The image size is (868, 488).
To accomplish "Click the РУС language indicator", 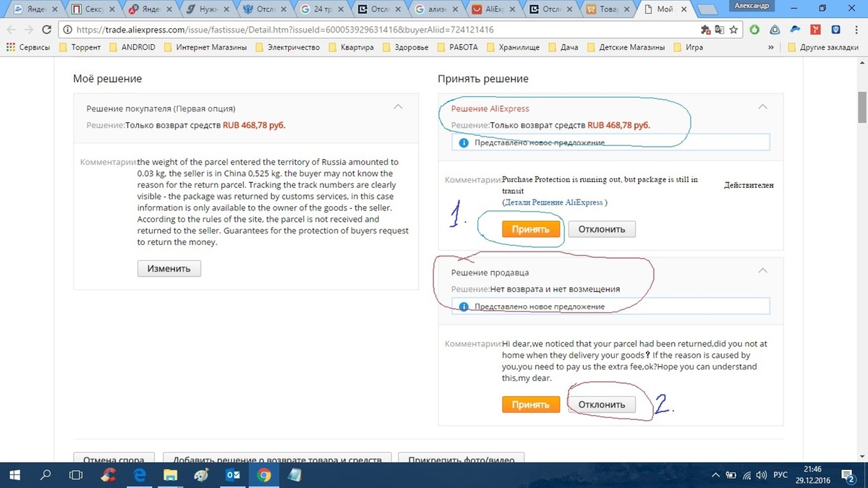I will pyautogui.click(x=780, y=475).
